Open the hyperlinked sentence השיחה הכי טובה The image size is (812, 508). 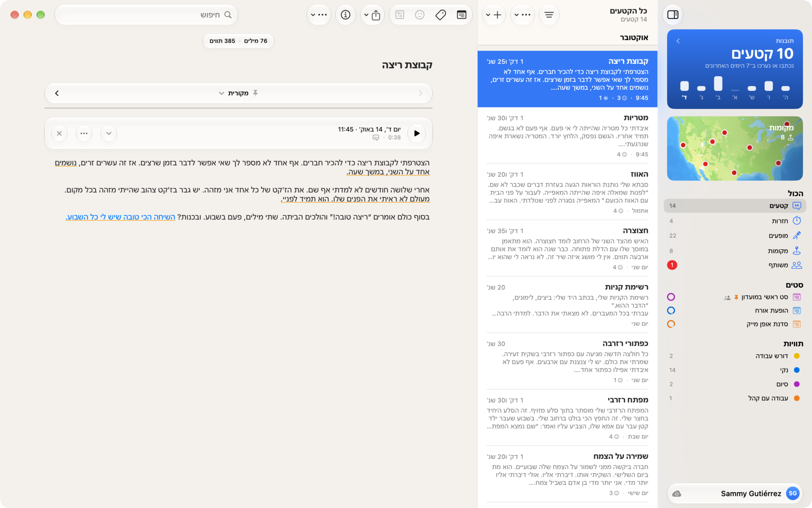point(120,217)
